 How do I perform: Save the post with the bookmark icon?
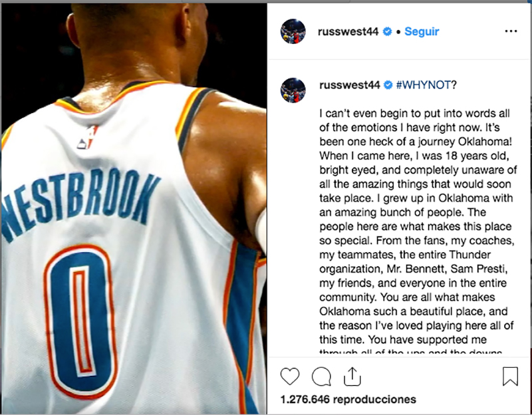tap(510, 376)
